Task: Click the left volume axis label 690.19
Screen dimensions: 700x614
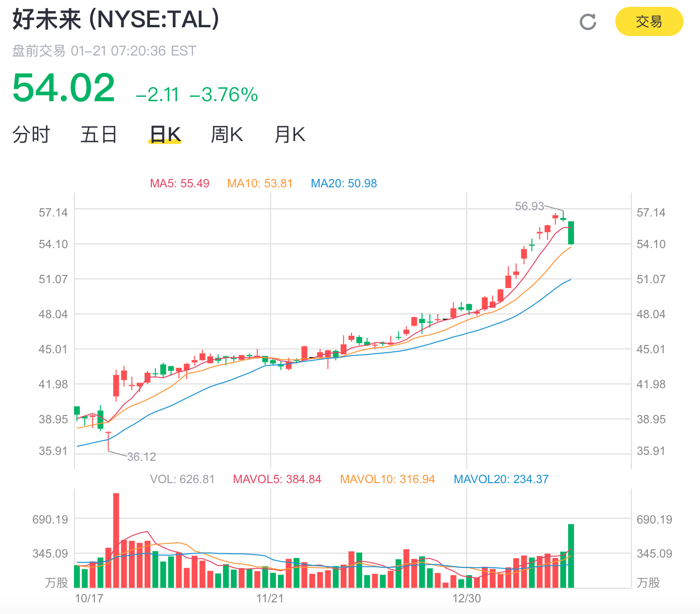Action: (50, 520)
